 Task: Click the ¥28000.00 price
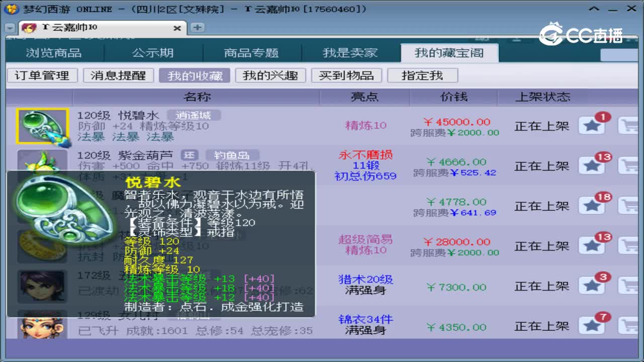[457, 242]
